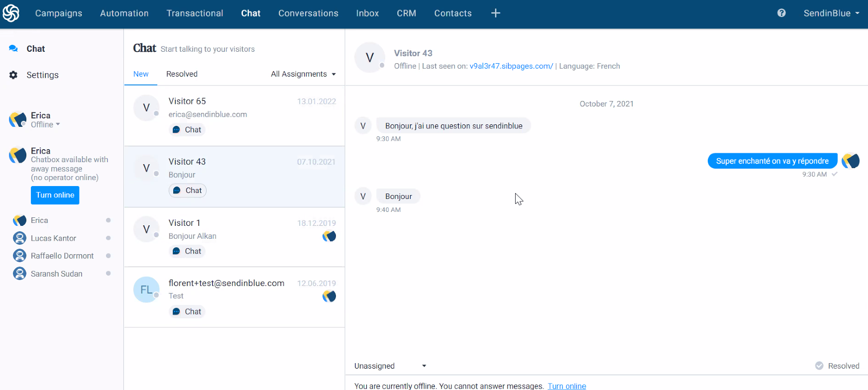This screenshot has width=868, height=390.
Task: Click the Chat tag on florent+test conversation
Action: (187, 312)
